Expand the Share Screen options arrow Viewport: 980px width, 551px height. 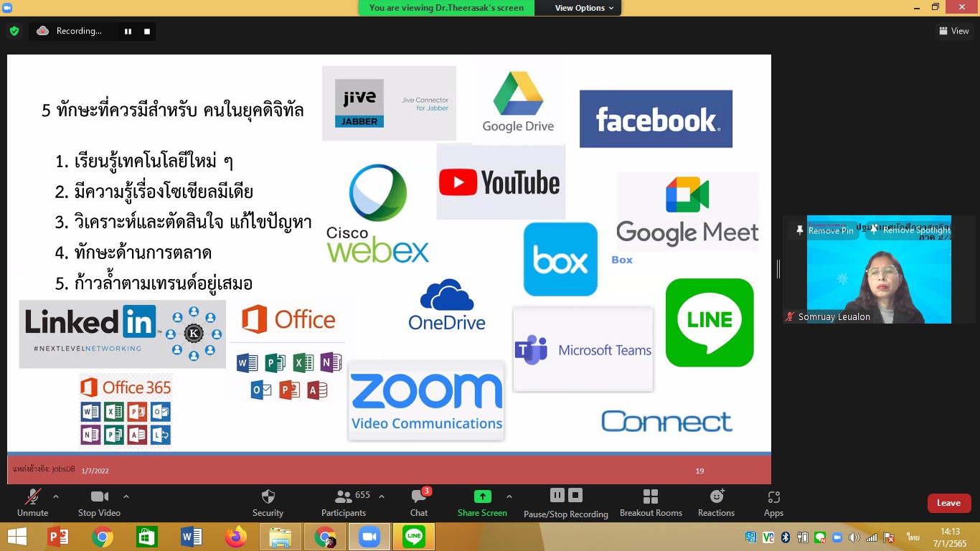coord(509,496)
